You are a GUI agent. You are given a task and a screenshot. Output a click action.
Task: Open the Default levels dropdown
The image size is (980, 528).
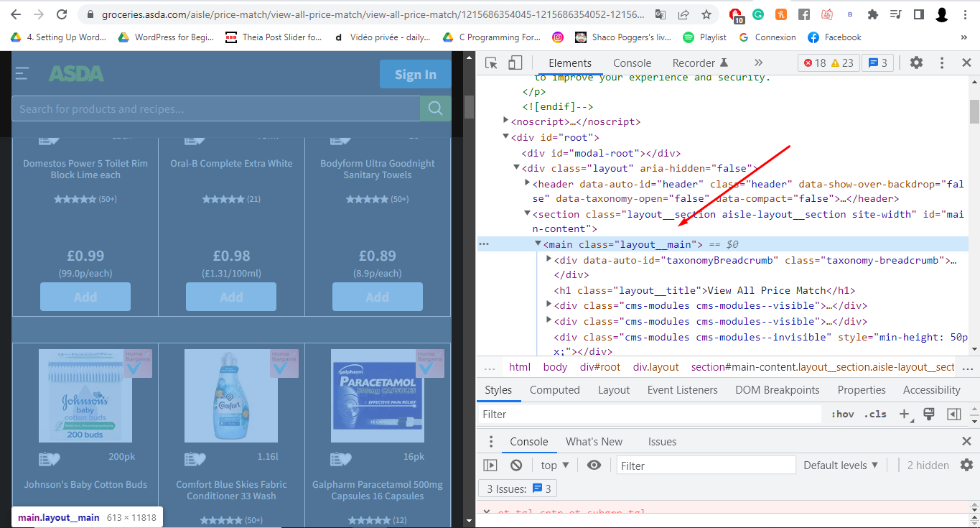841,466
